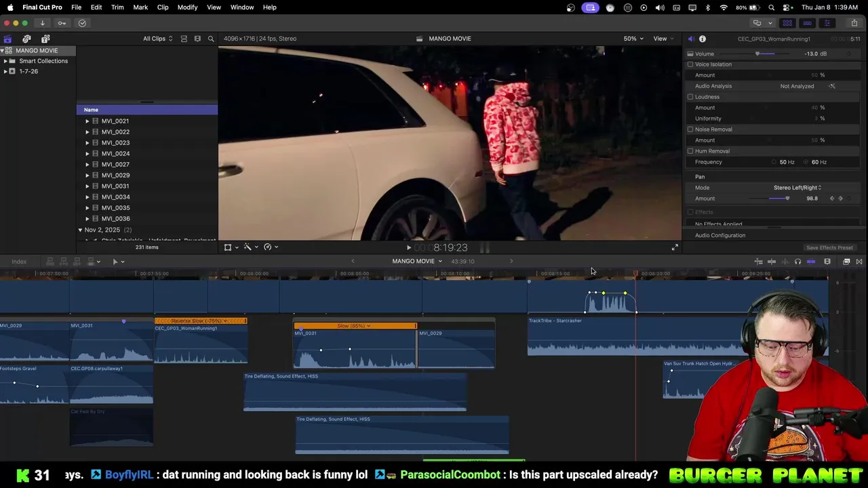Click the browser search magnifier icon
The image size is (868, 488).
tap(211, 39)
